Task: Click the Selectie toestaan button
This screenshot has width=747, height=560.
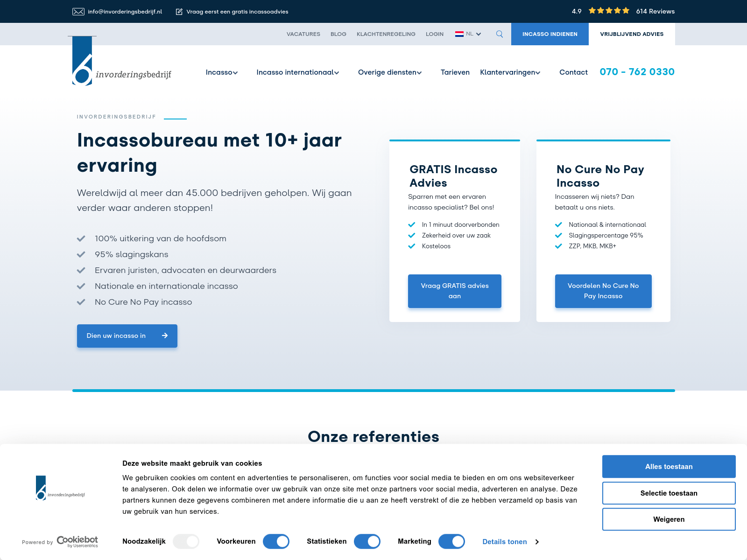Action: [669, 493]
